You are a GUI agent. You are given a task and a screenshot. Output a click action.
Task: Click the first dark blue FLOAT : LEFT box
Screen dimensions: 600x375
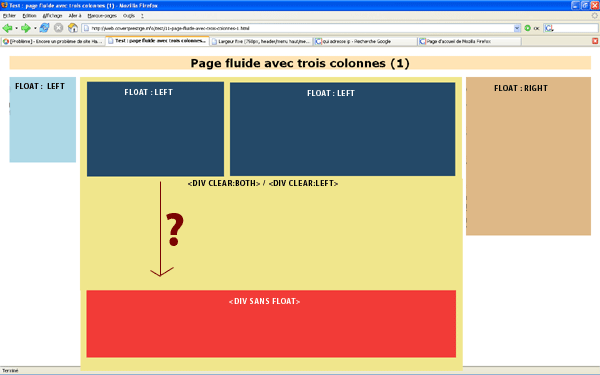coord(155,129)
